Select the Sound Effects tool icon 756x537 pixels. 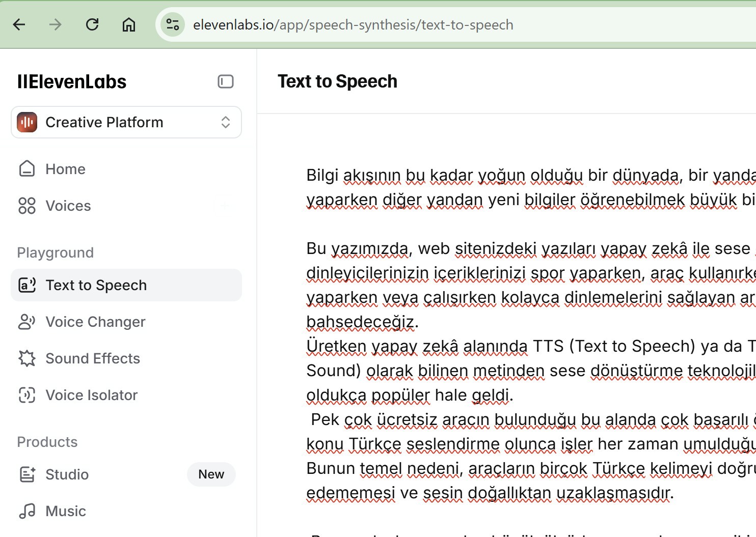(26, 358)
